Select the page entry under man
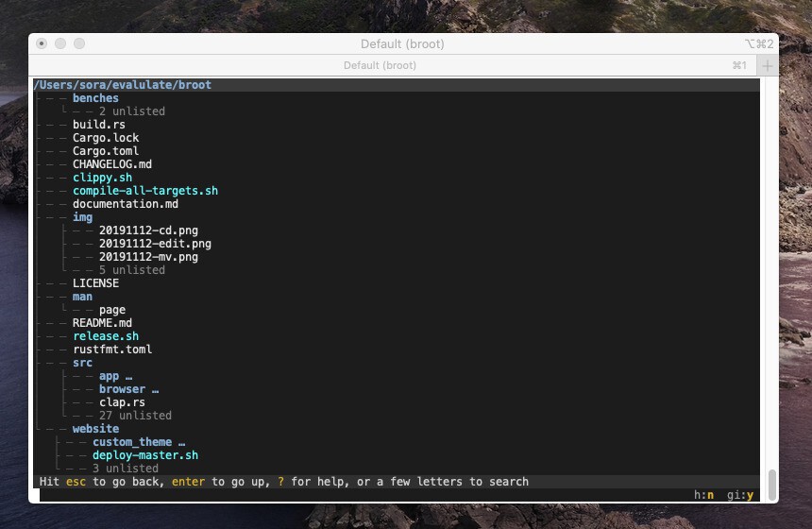812x529 pixels. (111, 310)
